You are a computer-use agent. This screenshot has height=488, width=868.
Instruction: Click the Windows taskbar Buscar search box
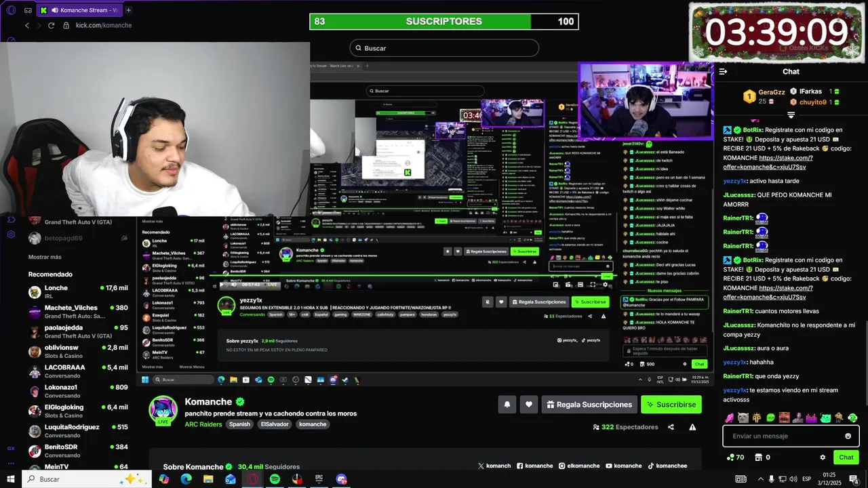[x=87, y=479]
